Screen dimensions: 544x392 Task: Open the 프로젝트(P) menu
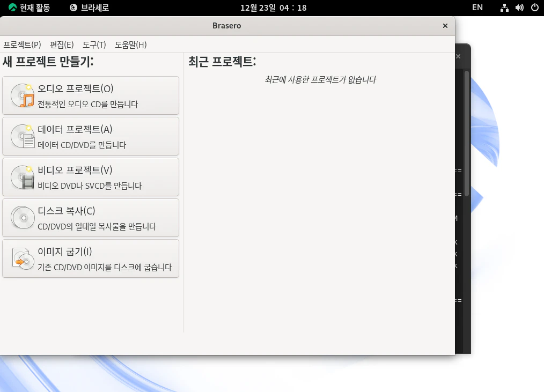point(22,45)
